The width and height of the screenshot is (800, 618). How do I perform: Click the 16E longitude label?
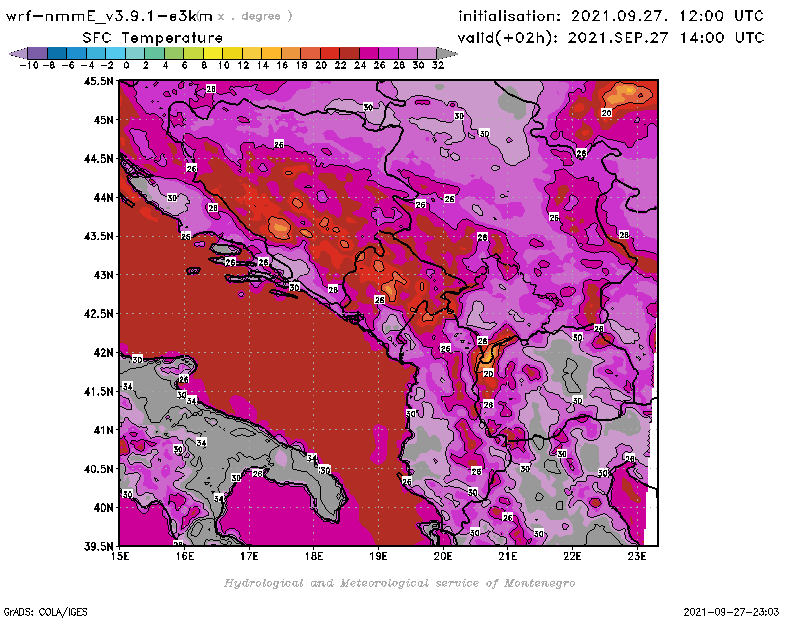[x=184, y=556]
